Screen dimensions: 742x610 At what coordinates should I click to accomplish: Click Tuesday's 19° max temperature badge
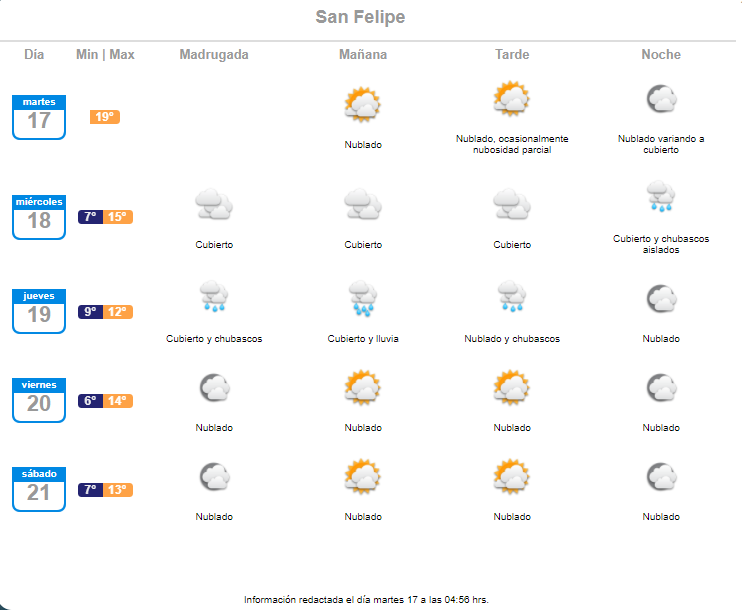(x=104, y=117)
